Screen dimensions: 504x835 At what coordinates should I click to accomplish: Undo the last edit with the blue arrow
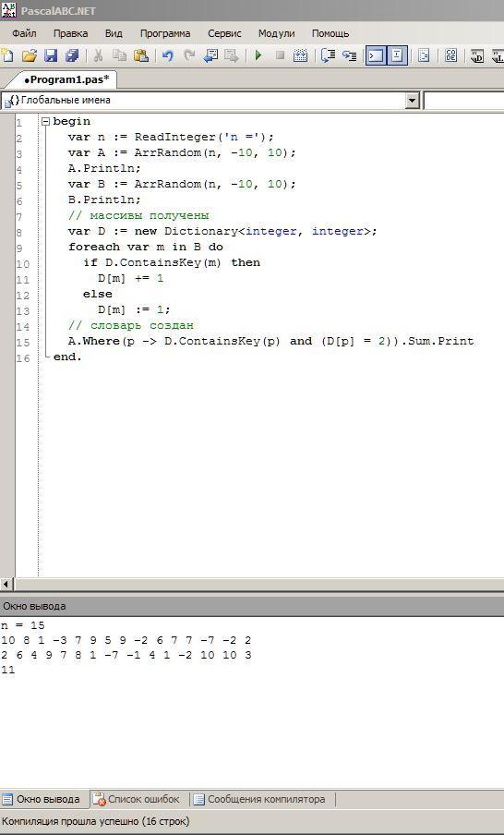168,55
